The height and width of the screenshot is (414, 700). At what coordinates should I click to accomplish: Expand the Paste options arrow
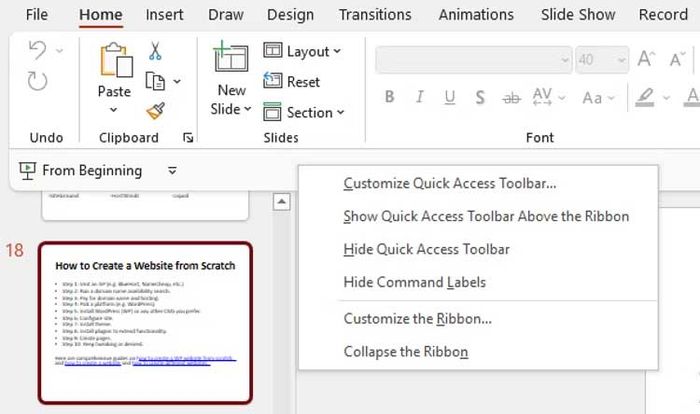click(114, 109)
